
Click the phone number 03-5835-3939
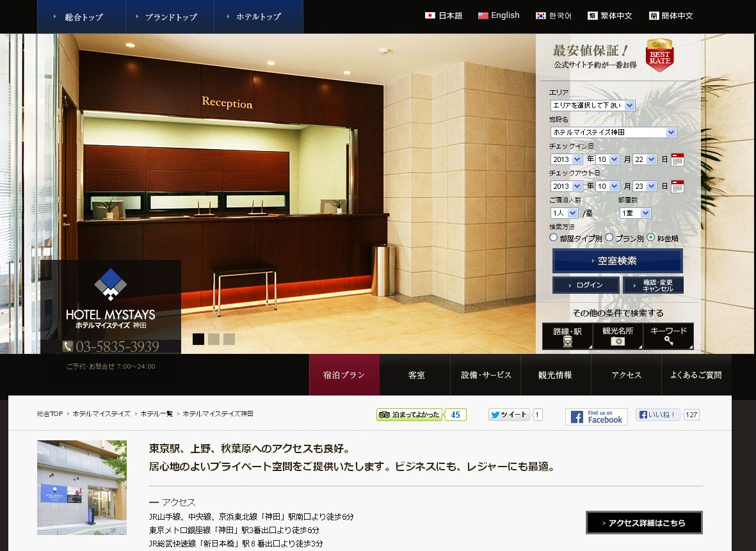(x=111, y=347)
